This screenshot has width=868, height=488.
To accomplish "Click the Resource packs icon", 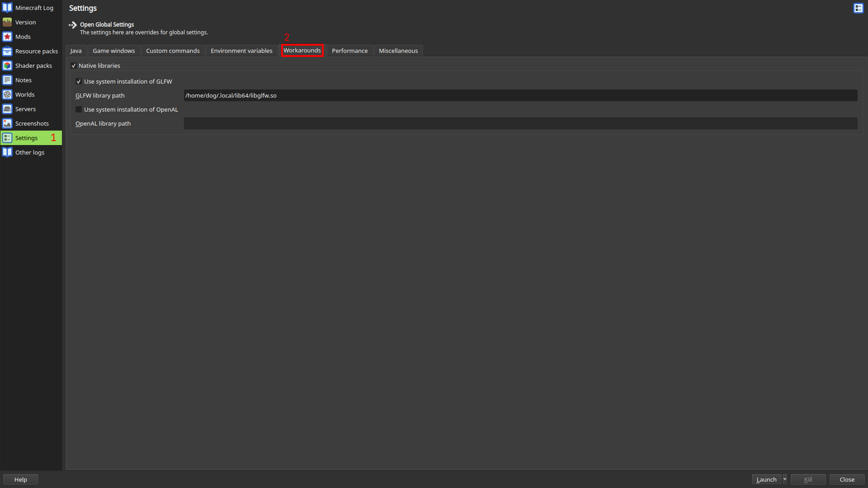I will 8,51.
